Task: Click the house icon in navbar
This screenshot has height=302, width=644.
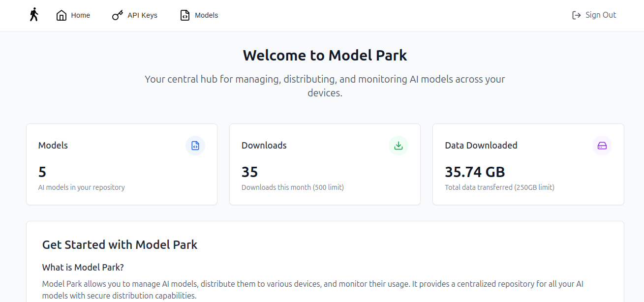Action: tap(61, 15)
